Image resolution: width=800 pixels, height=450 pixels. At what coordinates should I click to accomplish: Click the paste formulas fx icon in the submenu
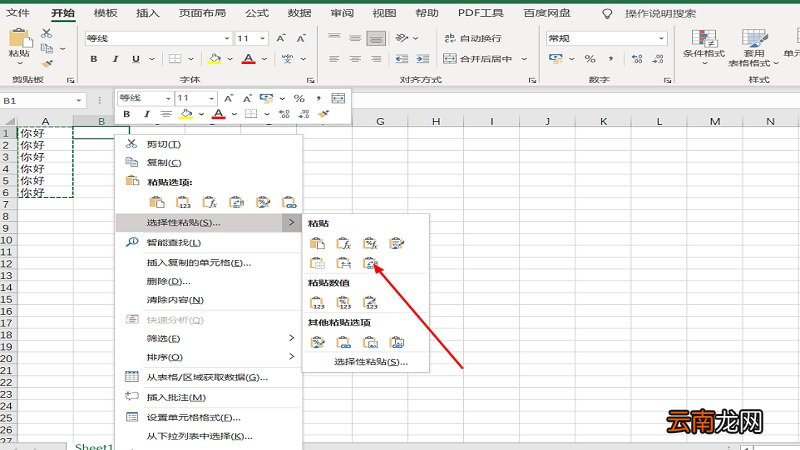coord(344,243)
